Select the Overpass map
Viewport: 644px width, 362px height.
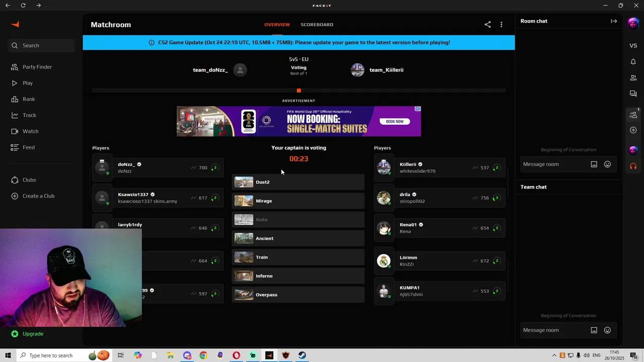click(x=298, y=295)
